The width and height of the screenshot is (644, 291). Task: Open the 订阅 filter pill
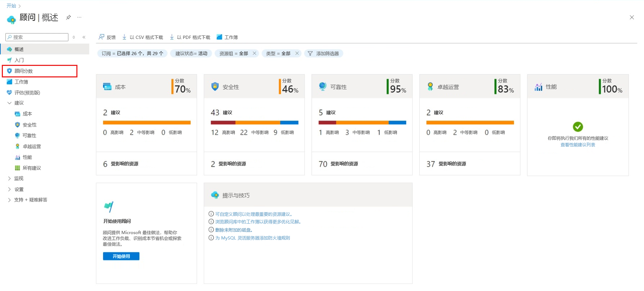pos(132,53)
